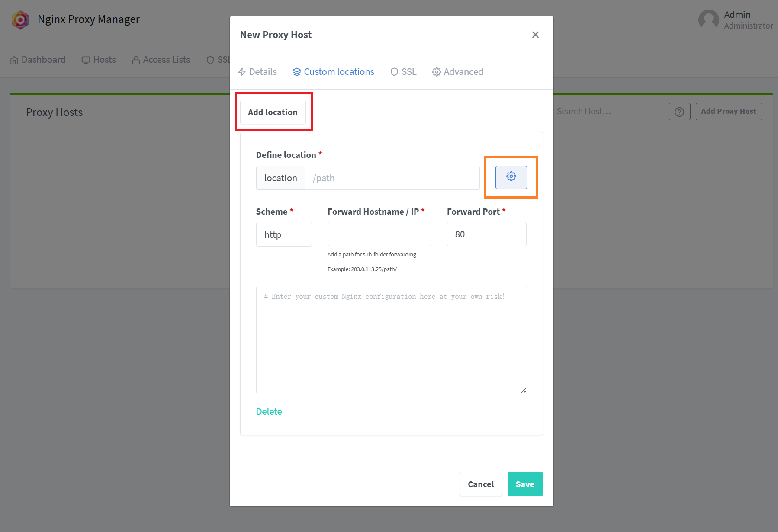Click the Access Lists padlock icon
This screenshot has height=532, width=778.
click(x=135, y=60)
